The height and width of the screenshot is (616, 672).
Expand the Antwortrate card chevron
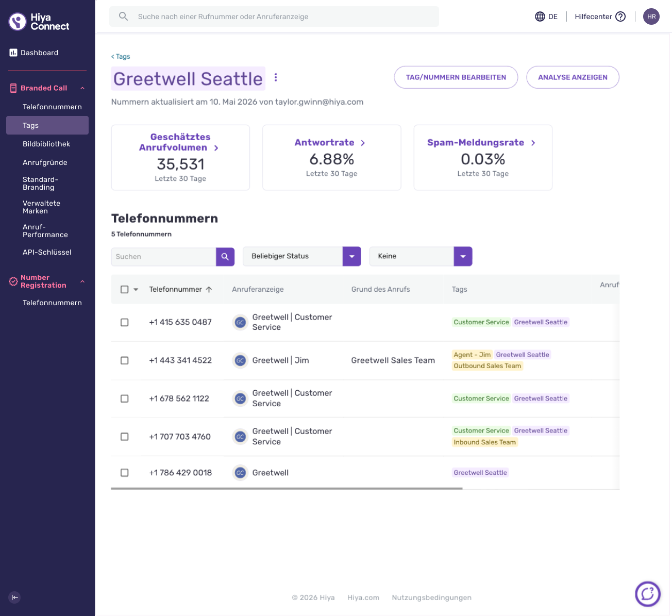coord(363,143)
